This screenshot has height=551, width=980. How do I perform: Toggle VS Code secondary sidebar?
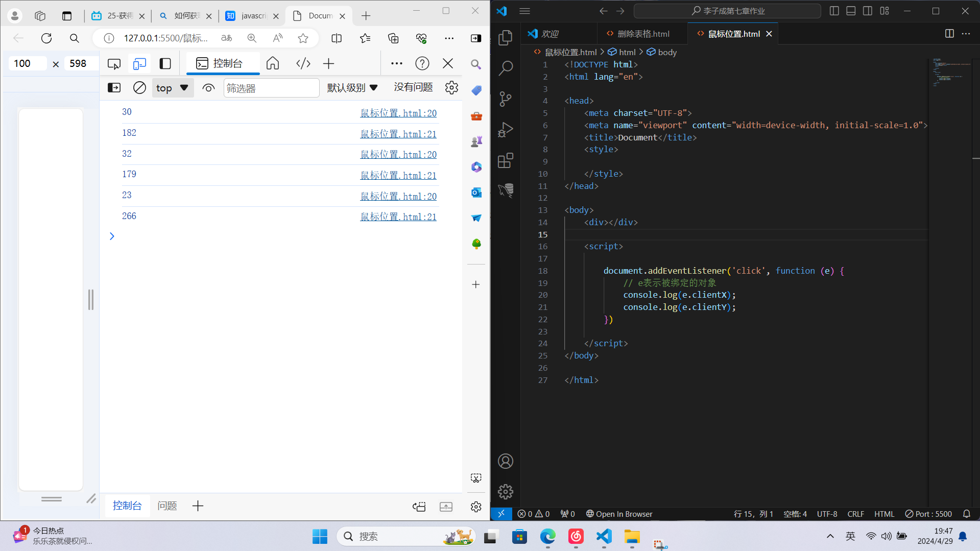click(x=868, y=11)
